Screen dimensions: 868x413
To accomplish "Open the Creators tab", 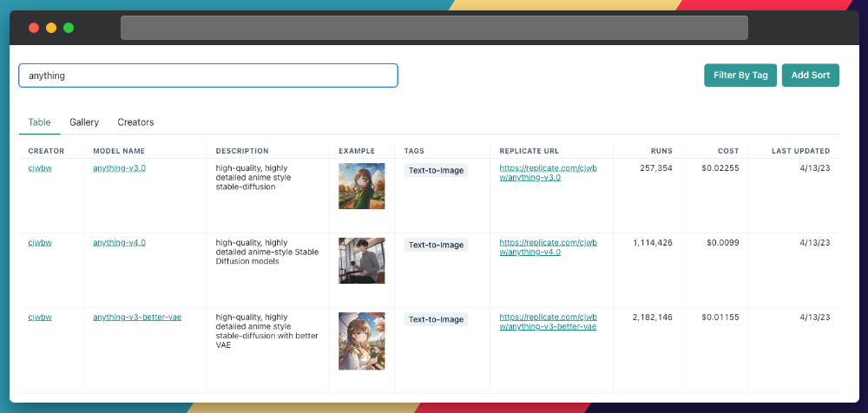I will pos(135,122).
